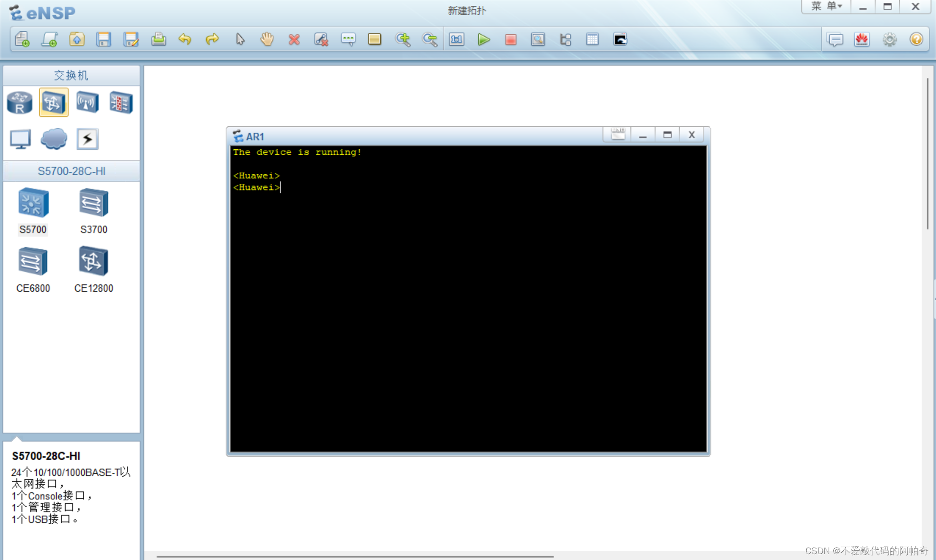
Task: Choose the S3700 switch model
Action: coord(94,211)
